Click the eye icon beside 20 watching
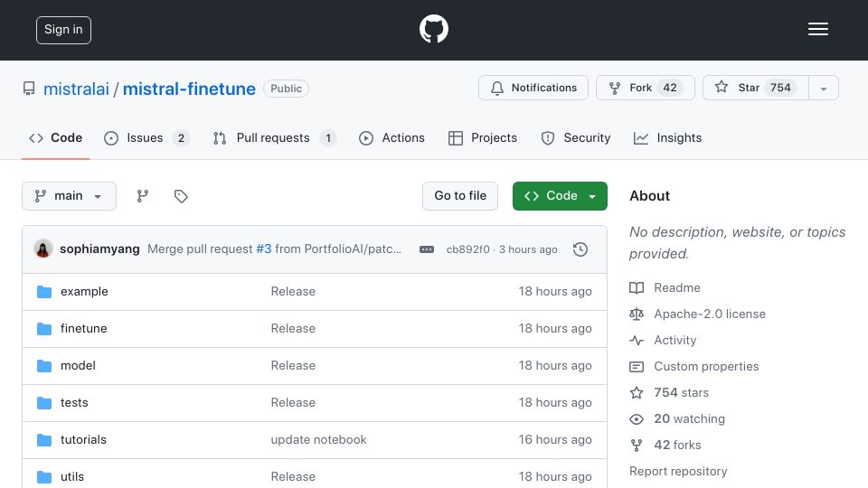Image resolution: width=868 pixels, height=488 pixels. (x=637, y=418)
